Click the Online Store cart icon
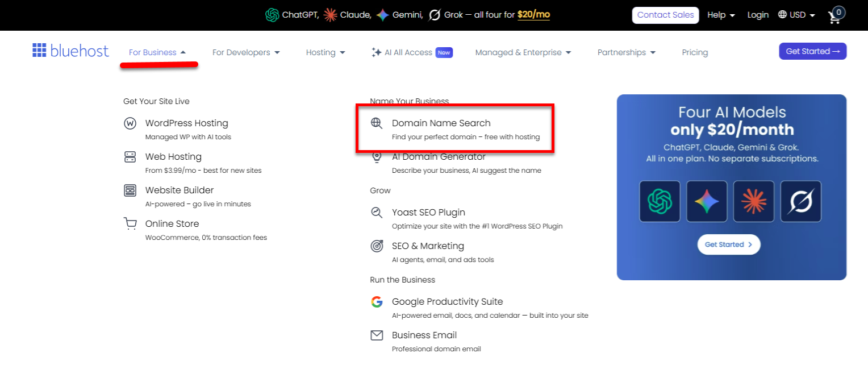Screen dimensions: 868x386 tap(130, 224)
